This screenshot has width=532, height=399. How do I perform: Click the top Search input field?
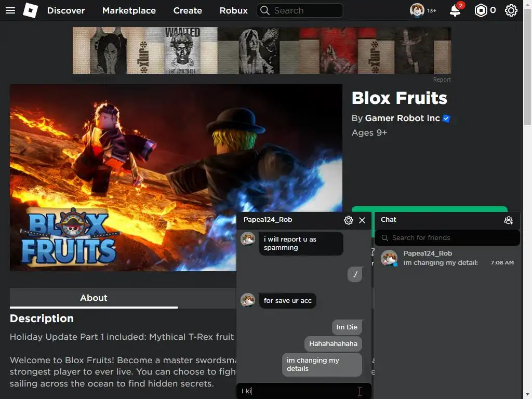(x=300, y=10)
